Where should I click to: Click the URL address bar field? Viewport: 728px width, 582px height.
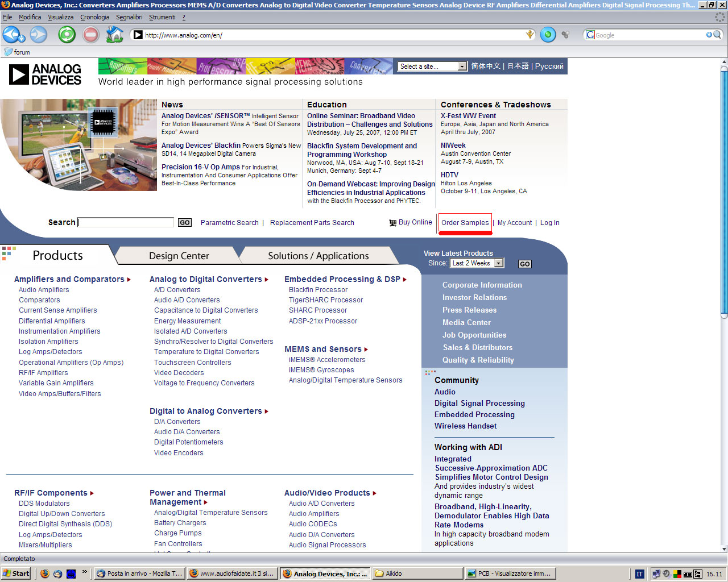[x=333, y=35]
